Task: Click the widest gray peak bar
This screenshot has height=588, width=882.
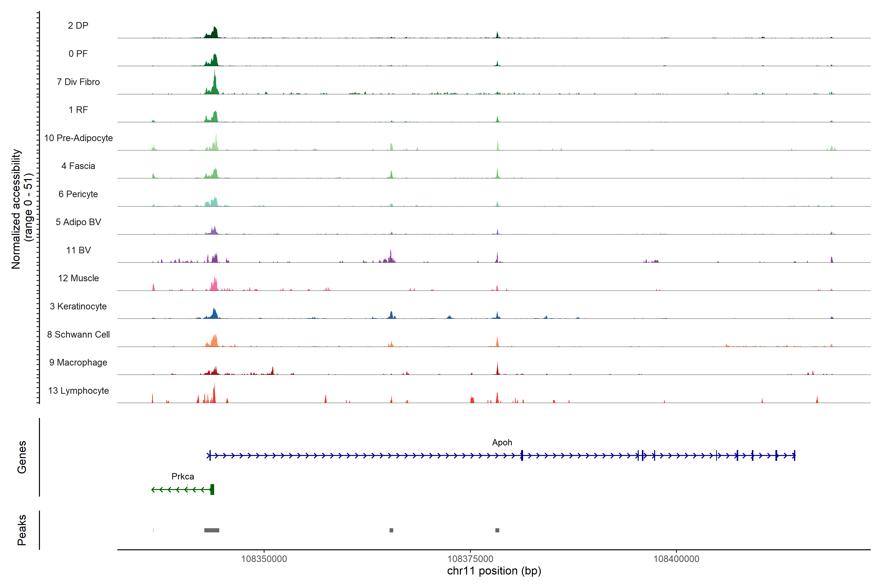Action: 211,530
